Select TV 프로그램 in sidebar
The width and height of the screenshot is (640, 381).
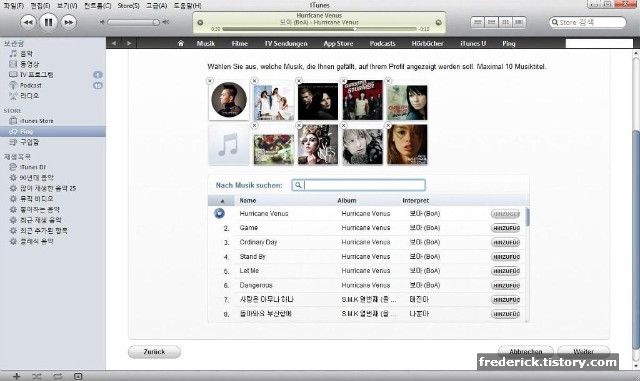click(x=36, y=75)
